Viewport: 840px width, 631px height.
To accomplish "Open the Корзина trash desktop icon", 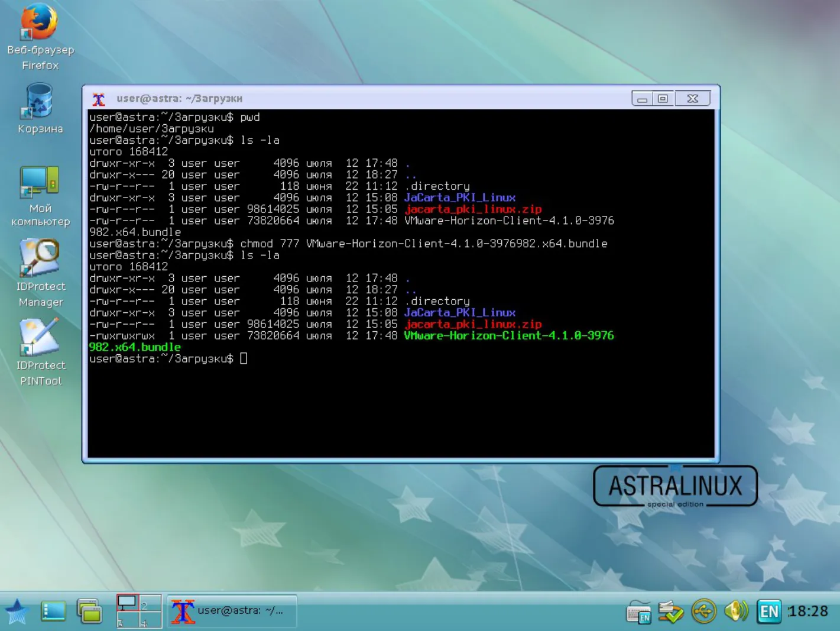I will [x=40, y=109].
